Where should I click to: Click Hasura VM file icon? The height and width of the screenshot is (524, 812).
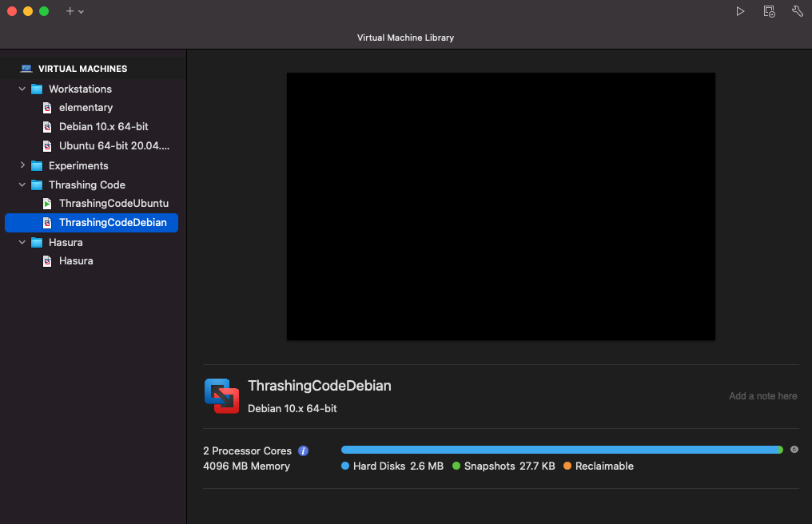(x=47, y=261)
